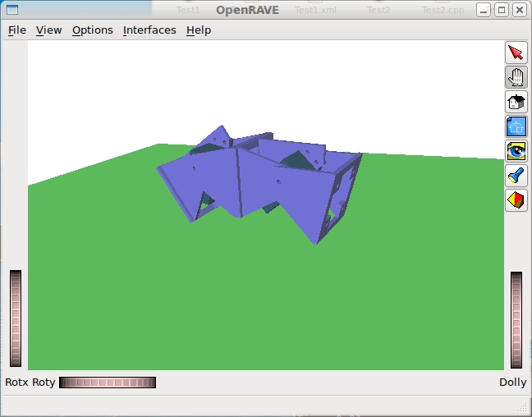Open the View menu

pyautogui.click(x=48, y=30)
